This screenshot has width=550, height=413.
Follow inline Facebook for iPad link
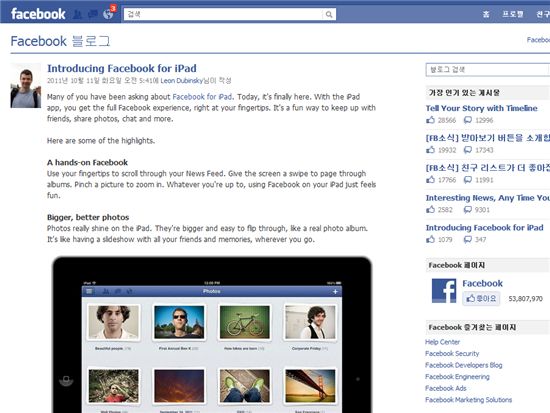point(202,96)
